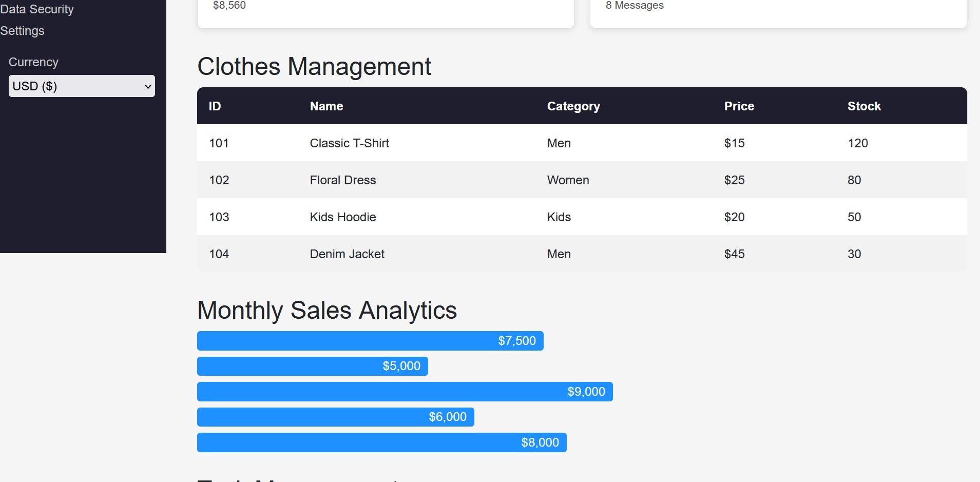
Task: Click the Currency label in sidebar
Action: coord(33,62)
